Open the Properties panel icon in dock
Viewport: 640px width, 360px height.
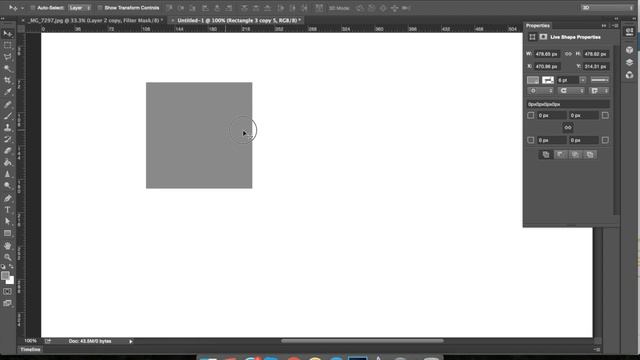pyautogui.click(x=629, y=31)
